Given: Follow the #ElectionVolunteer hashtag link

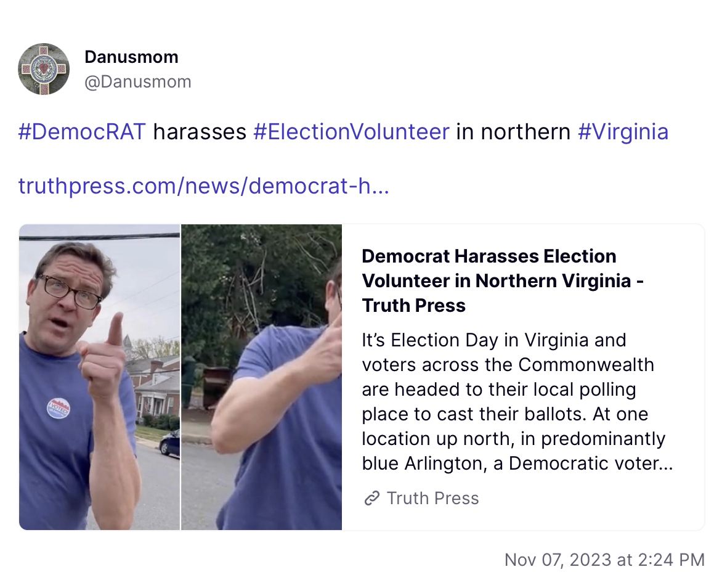Looking at the screenshot, I should (x=351, y=132).
